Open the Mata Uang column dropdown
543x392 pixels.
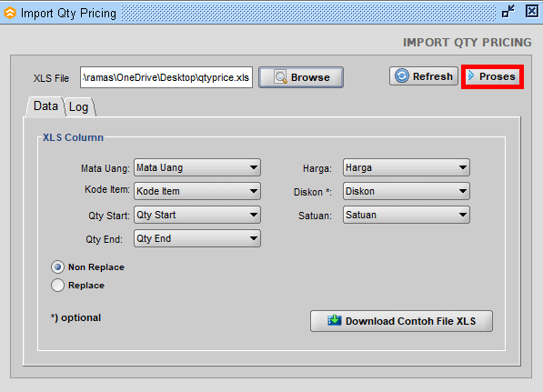197,167
